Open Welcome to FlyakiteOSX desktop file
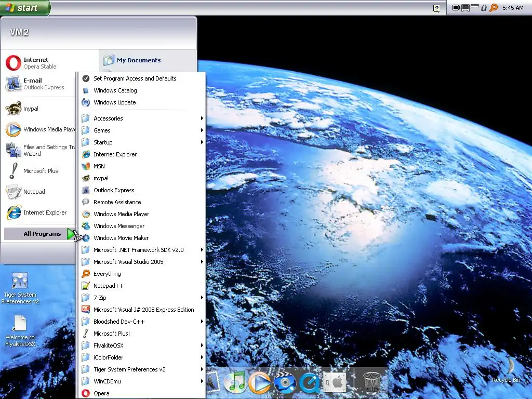 pos(20,331)
